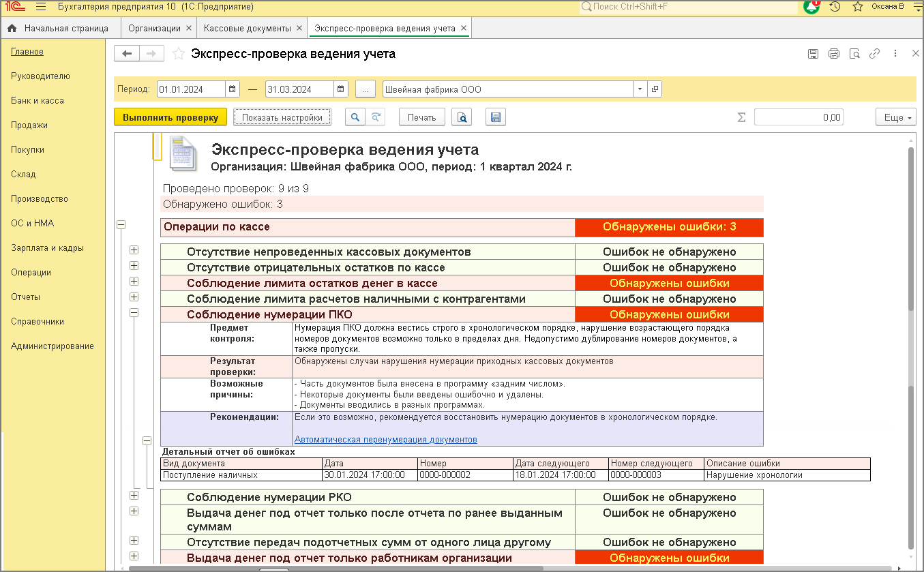Open the Продажи section
This screenshot has width=924, height=572.
29,125
